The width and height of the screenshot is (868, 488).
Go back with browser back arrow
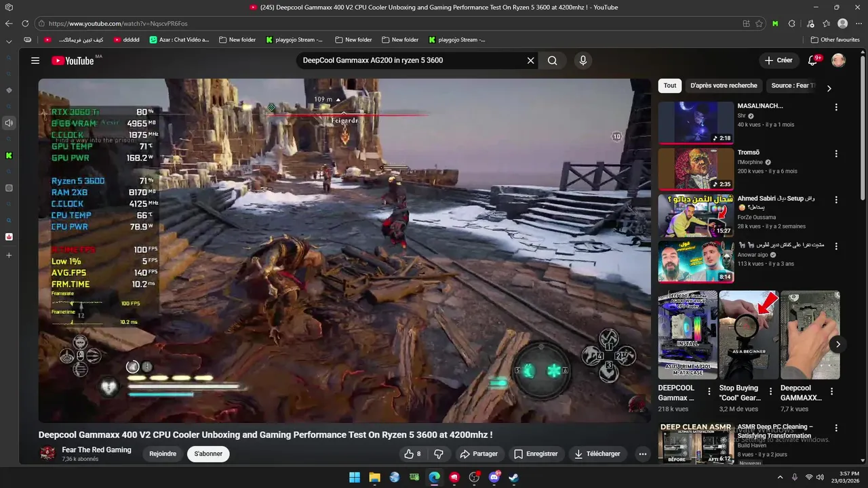[9, 23]
